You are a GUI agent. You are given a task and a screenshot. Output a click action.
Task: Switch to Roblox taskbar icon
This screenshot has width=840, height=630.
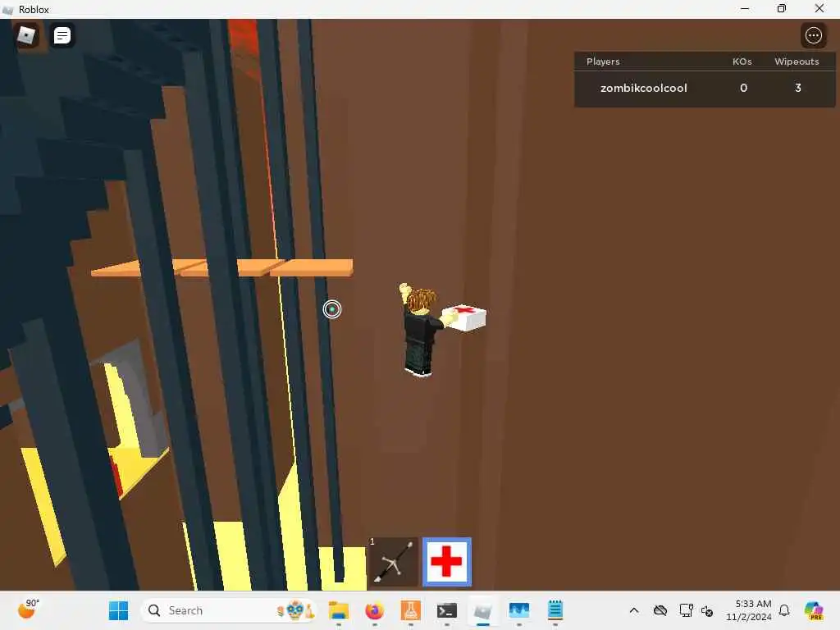coord(482,610)
